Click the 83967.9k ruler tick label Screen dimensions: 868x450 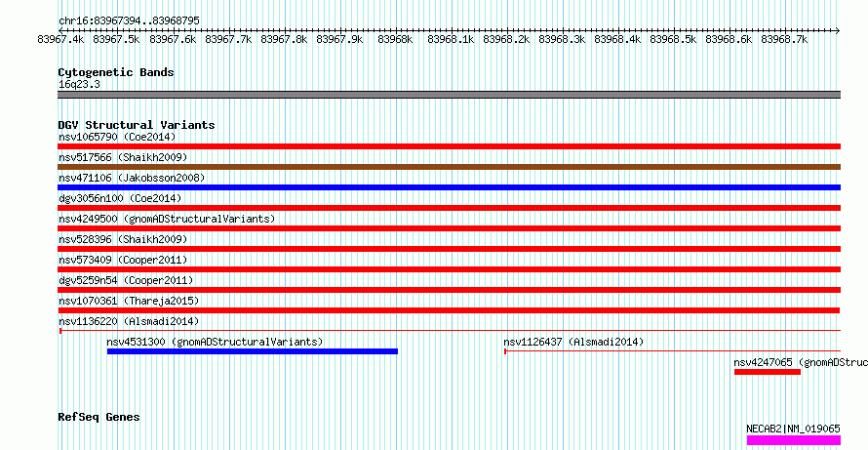pos(339,39)
